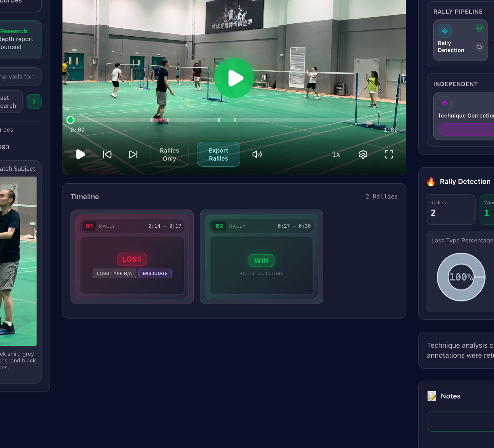Screen dimensions: 494x448
Task: Open video settings gear
Action: click(x=363, y=154)
